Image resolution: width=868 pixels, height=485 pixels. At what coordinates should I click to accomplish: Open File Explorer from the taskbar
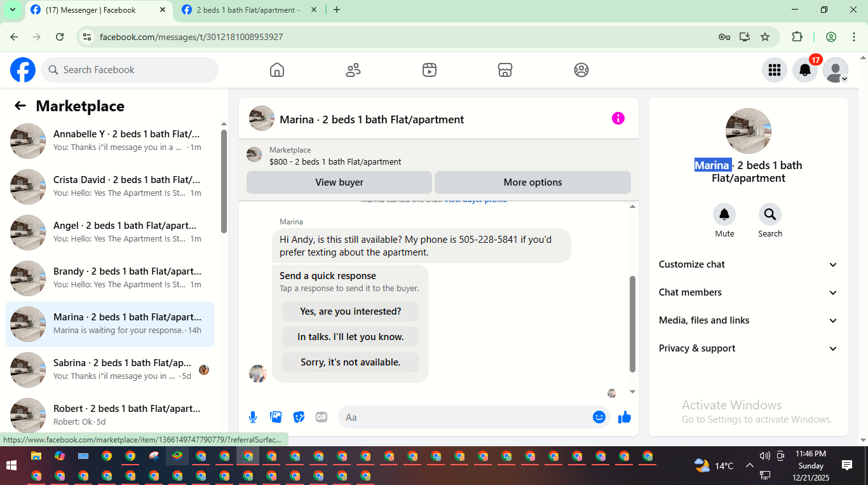point(36,456)
